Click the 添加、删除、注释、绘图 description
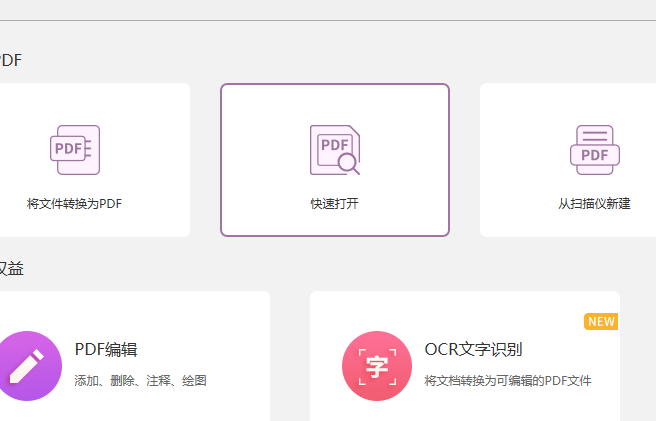The image size is (656, 421). coord(141,381)
